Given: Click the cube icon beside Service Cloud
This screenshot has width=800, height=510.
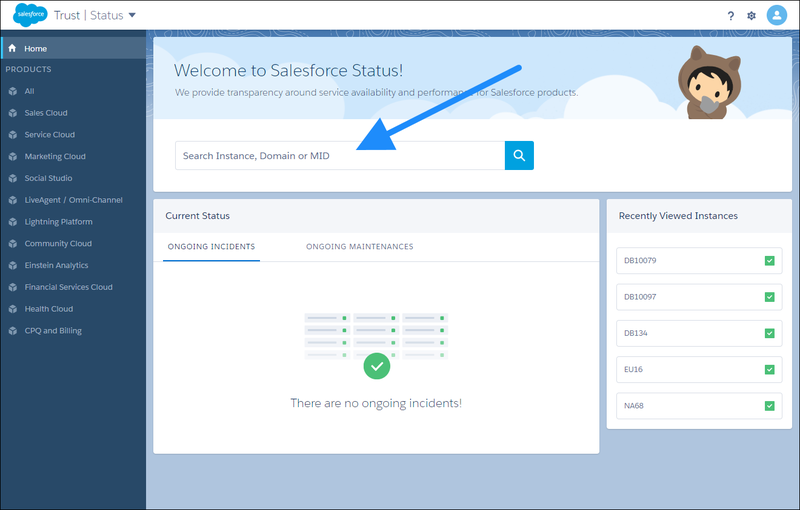Looking at the screenshot, I should [x=13, y=135].
